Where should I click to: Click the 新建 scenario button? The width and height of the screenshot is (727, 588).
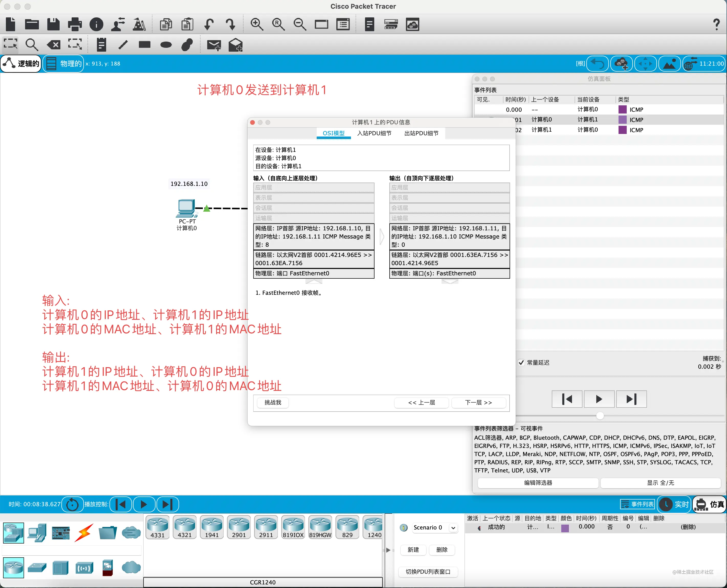pos(413,550)
